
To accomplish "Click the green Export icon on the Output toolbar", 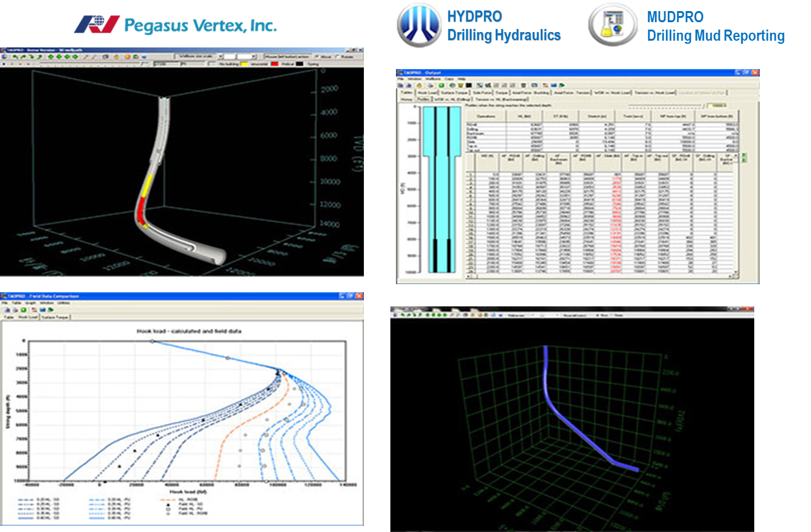I will click(441, 84).
